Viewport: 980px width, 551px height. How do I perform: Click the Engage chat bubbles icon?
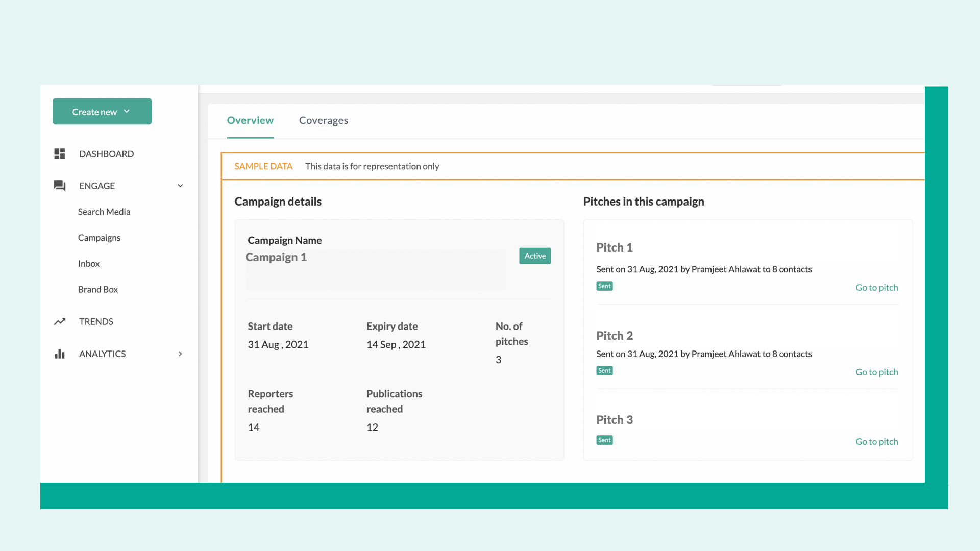(60, 186)
